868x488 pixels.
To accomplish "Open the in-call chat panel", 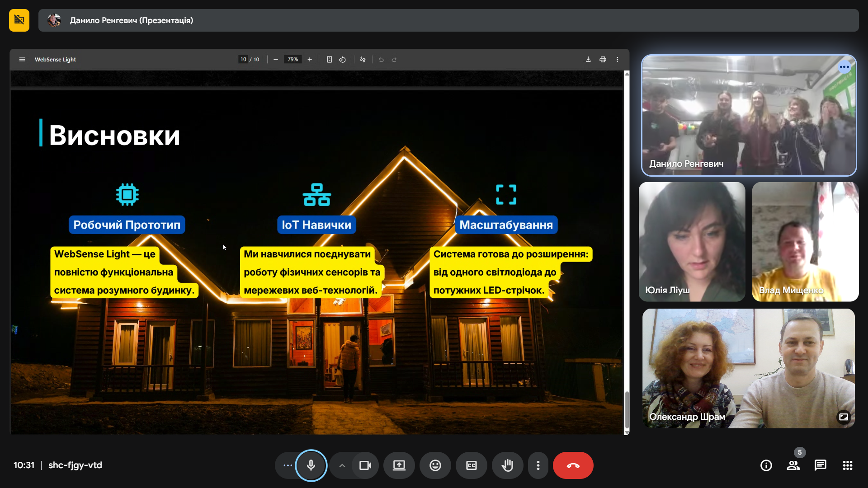I will pos(820,465).
